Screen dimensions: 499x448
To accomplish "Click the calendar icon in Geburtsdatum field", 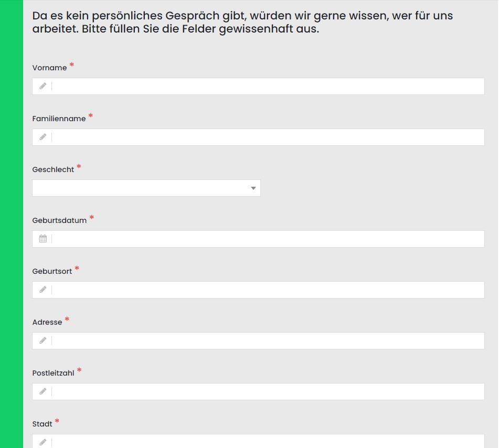I will 43,239.
